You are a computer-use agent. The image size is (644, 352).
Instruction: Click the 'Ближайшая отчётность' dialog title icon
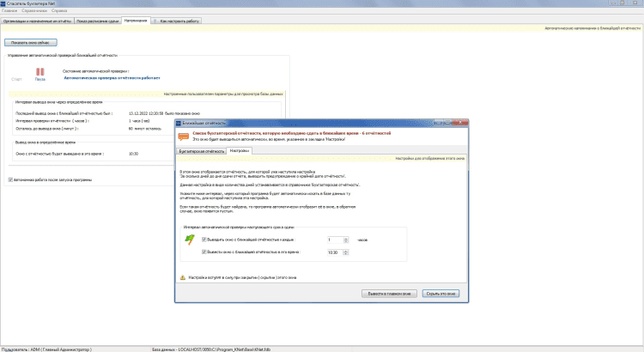pyautogui.click(x=179, y=124)
